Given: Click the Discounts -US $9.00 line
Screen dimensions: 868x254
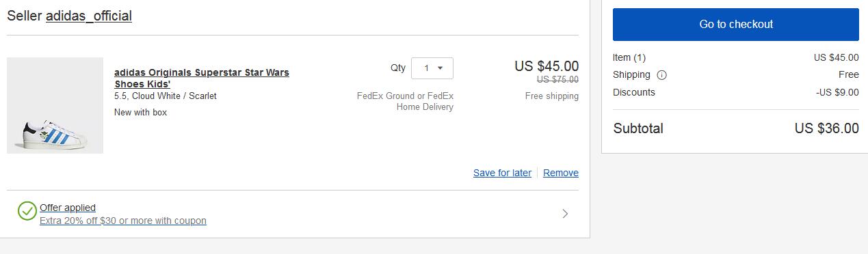Looking at the screenshot, I should click(736, 92).
